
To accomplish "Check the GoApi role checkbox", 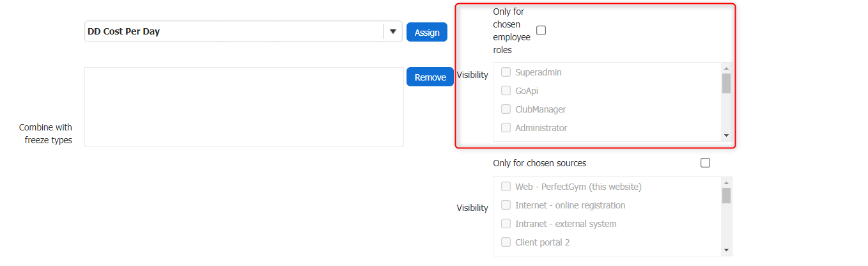I will pos(506,91).
